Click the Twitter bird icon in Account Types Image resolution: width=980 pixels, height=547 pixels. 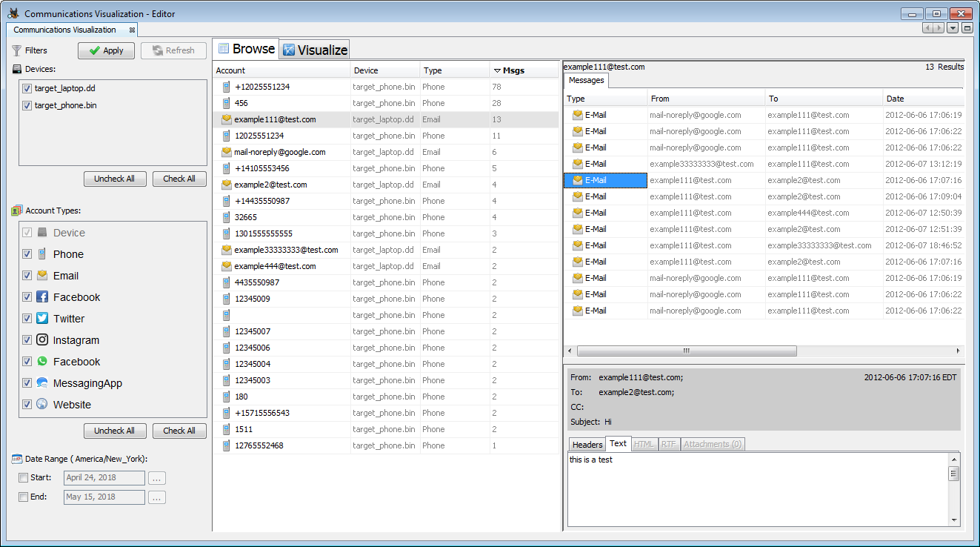42,319
